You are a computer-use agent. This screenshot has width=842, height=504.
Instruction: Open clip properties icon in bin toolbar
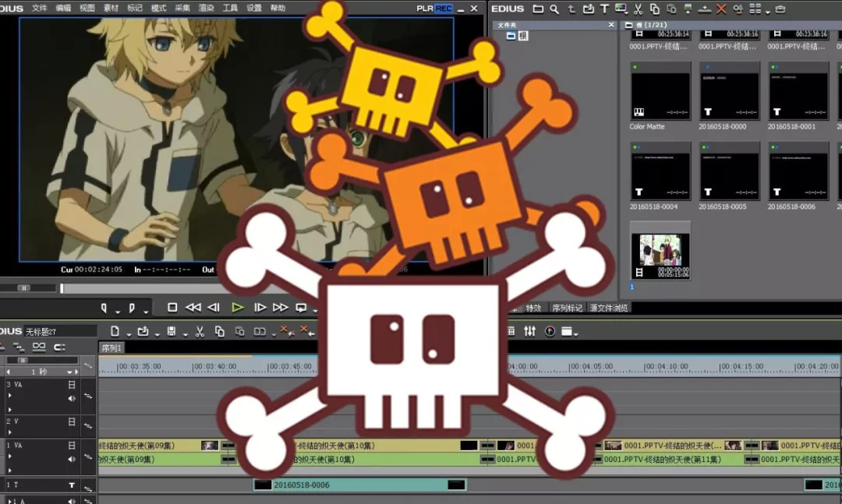[738, 9]
